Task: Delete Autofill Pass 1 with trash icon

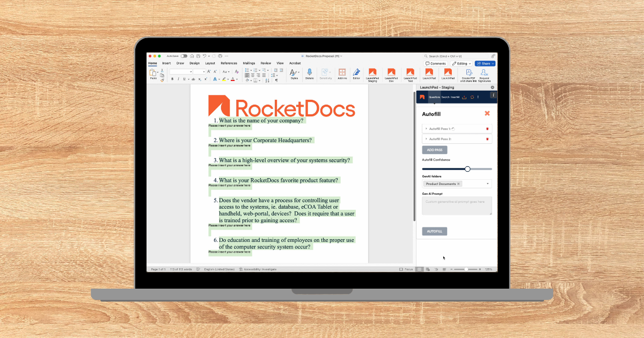Action: click(487, 129)
